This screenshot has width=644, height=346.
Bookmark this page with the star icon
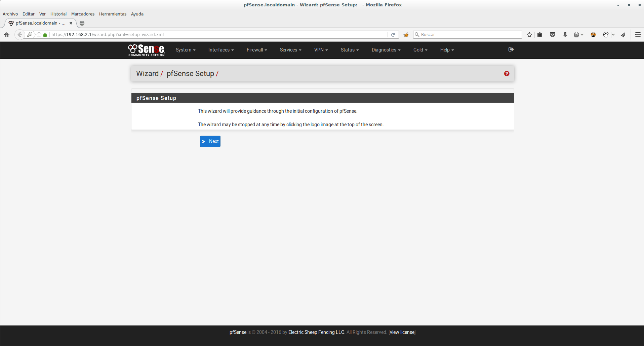click(529, 35)
